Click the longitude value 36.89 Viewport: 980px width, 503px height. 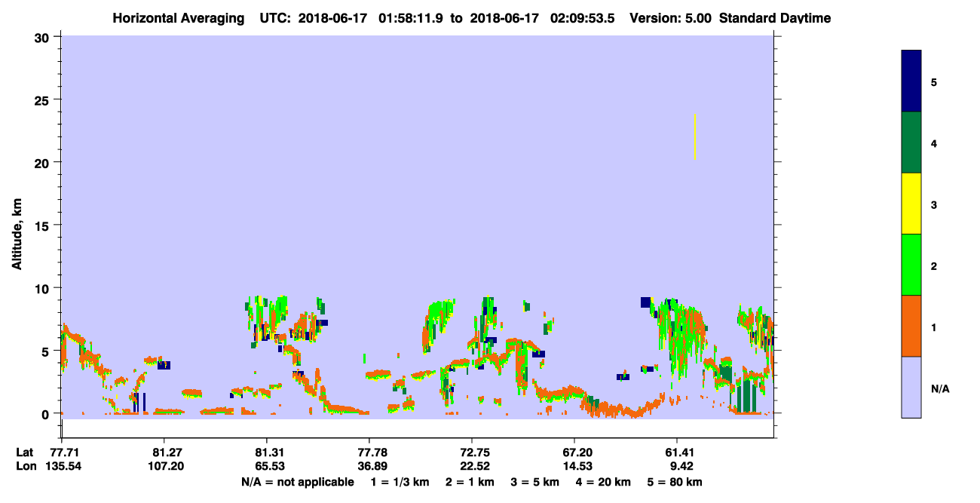[x=369, y=466]
